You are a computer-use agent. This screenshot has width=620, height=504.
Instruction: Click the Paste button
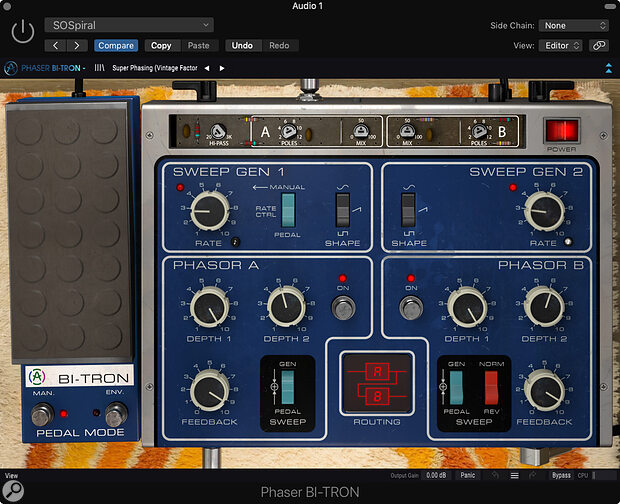point(198,45)
